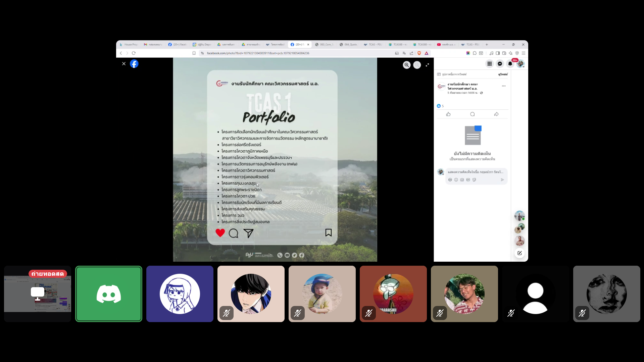Click the emoji icon in comment box
The height and width of the screenshot is (362, 644).
[456, 180]
